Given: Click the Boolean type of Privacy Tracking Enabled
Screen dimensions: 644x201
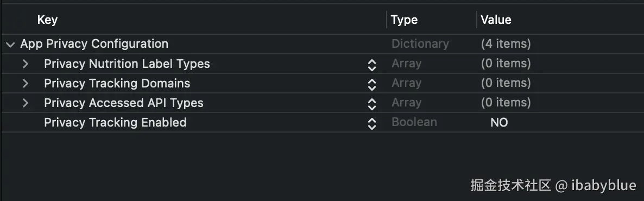Looking at the screenshot, I should tap(414, 122).
